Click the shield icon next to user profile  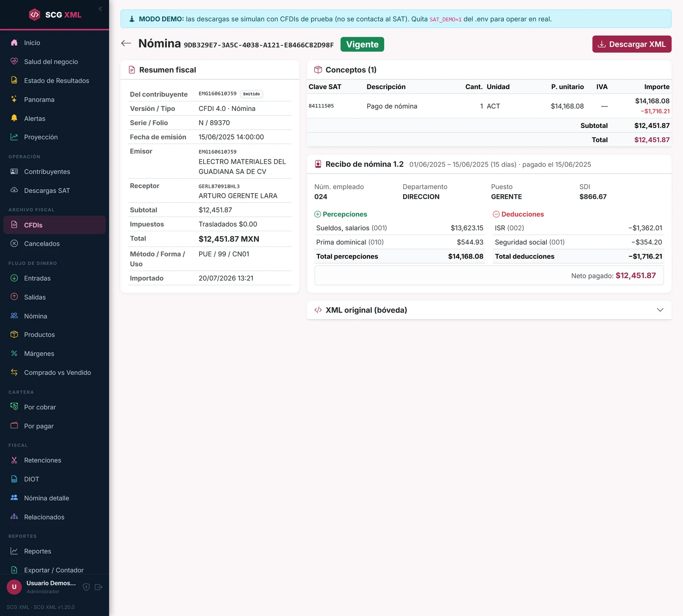click(86, 587)
